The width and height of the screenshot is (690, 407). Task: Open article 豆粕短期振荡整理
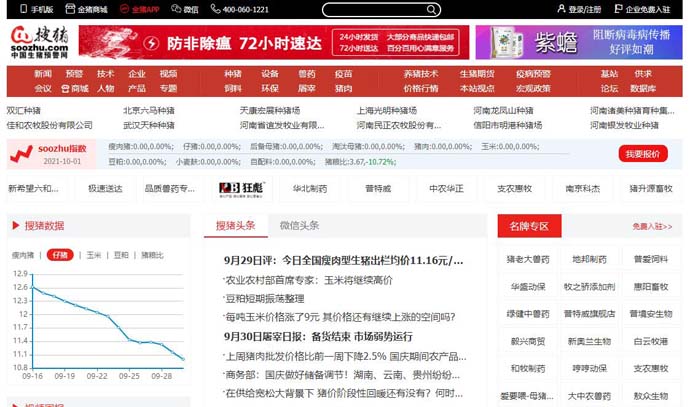tap(264, 299)
